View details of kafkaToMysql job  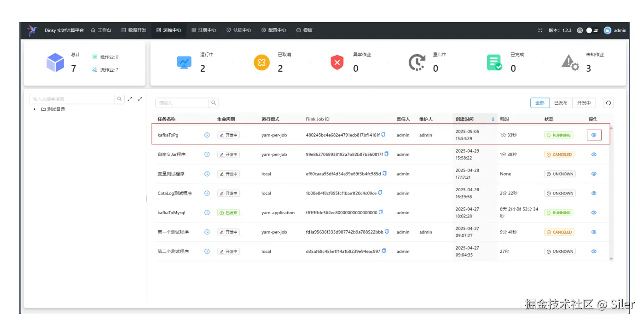[594, 212]
